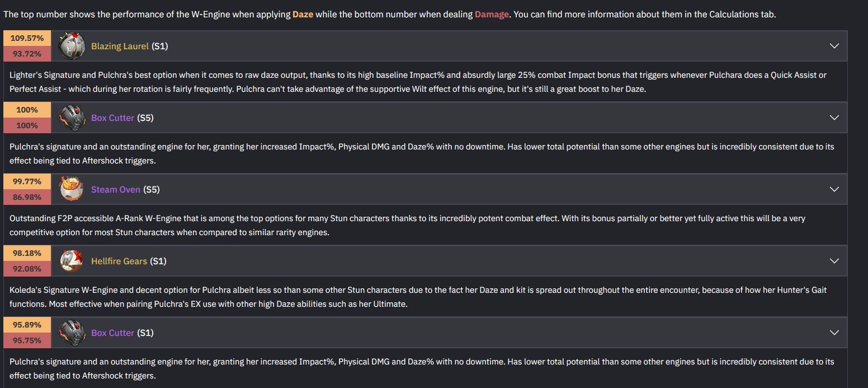Click the 109.57% Daze score badge
868x388 pixels.
coord(27,38)
